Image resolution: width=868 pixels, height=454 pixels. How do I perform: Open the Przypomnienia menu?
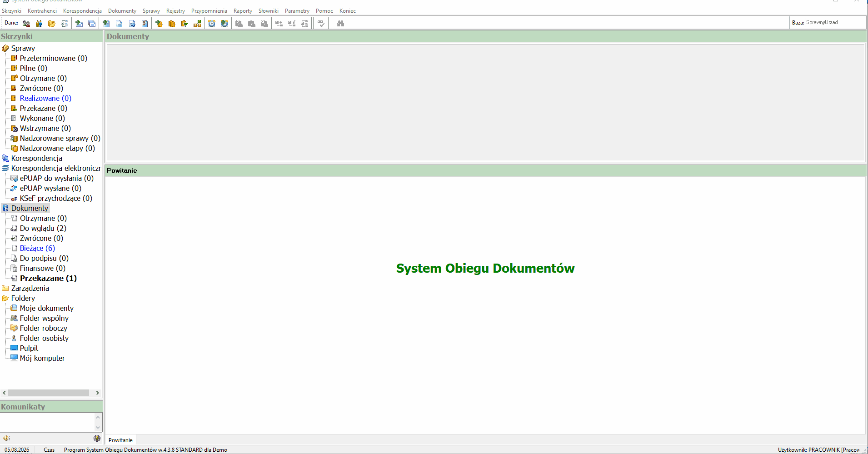click(x=209, y=11)
